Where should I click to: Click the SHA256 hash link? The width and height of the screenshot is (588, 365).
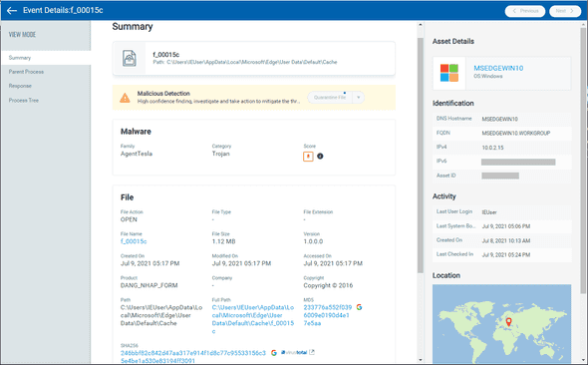pyautogui.click(x=193, y=357)
